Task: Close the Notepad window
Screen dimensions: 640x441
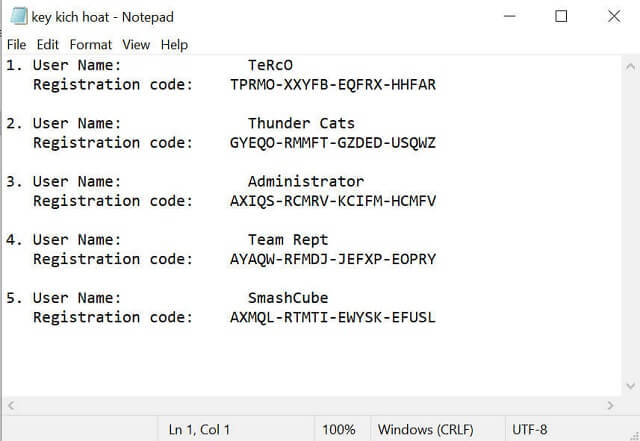Action: click(613, 16)
